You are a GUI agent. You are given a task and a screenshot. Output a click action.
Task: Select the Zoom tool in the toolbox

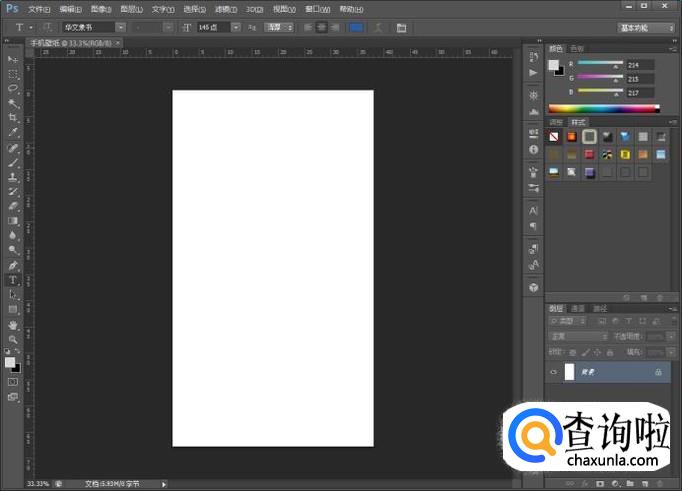pyautogui.click(x=14, y=340)
